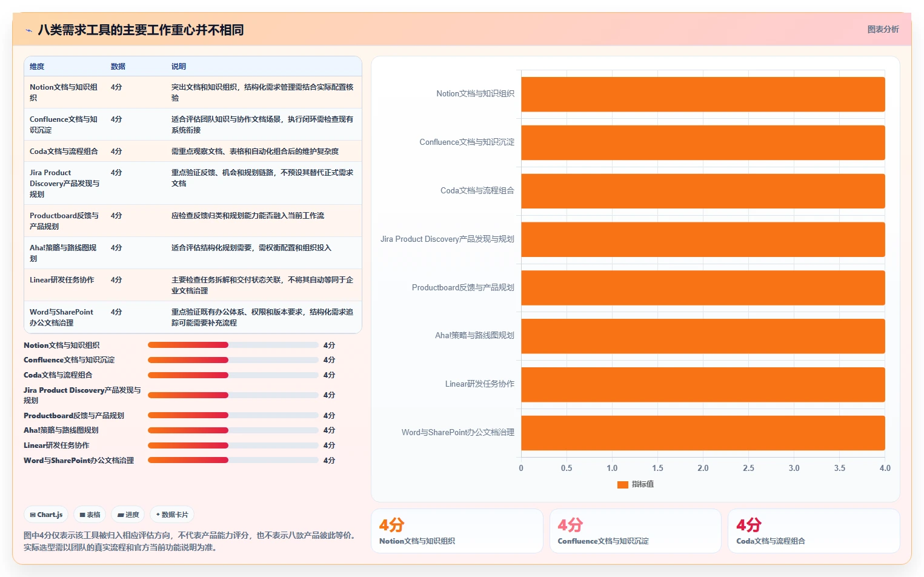This screenshot has width=924, height=577.
Task: Click the orange chart bar for Productboard反馈与产品规划
Action: pos(703,288)
